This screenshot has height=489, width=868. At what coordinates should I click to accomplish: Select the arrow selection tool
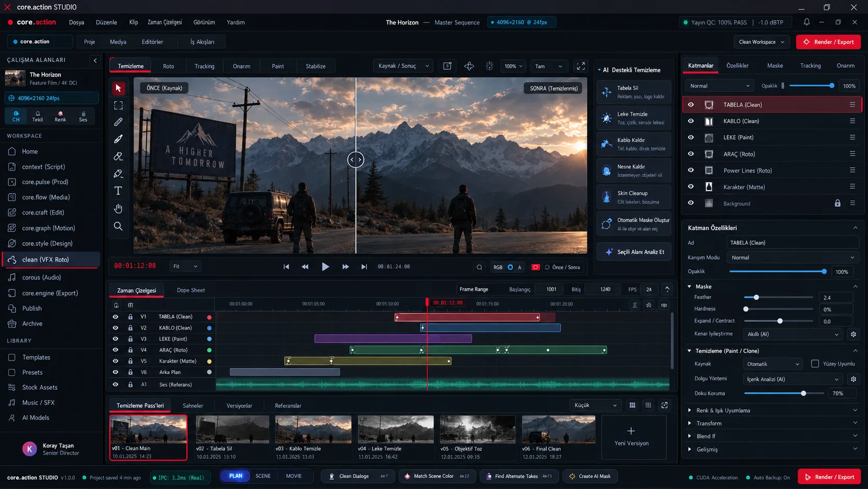pyautogui.click(x=118, y=88)
